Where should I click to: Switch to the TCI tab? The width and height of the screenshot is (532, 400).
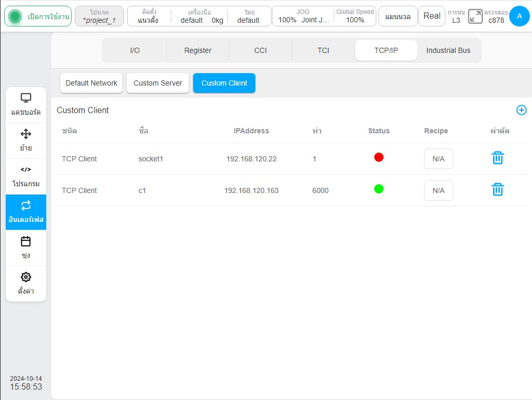pos(323,50)
